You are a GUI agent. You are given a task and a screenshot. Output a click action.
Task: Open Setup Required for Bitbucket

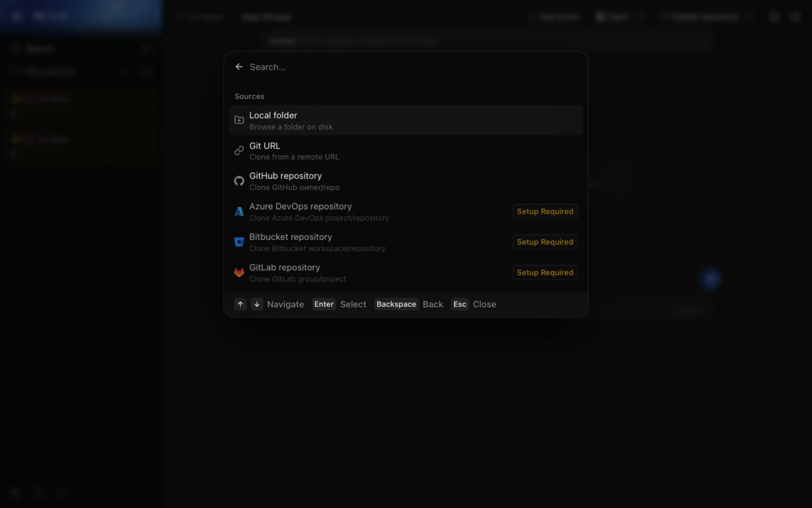click(x=545, y=242)
